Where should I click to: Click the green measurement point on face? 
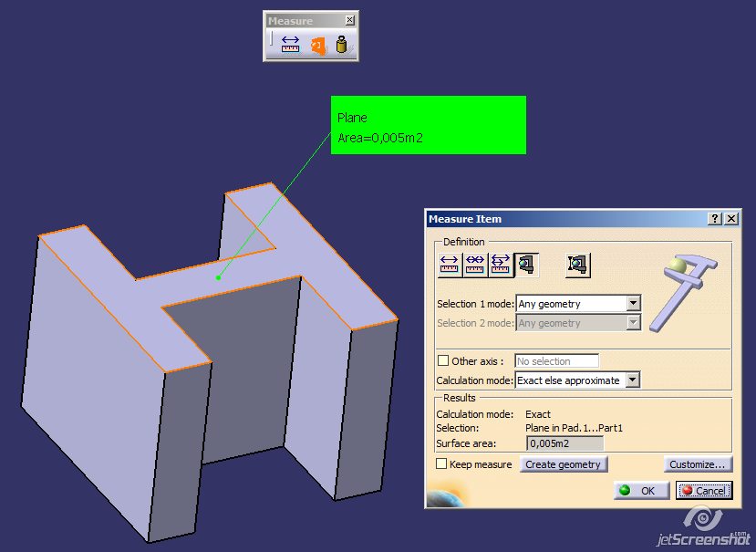tap(219, 277)
